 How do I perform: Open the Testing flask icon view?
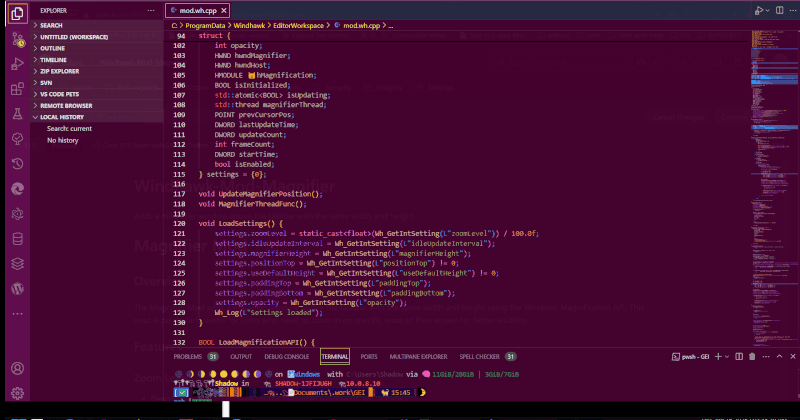pos(17,114)
